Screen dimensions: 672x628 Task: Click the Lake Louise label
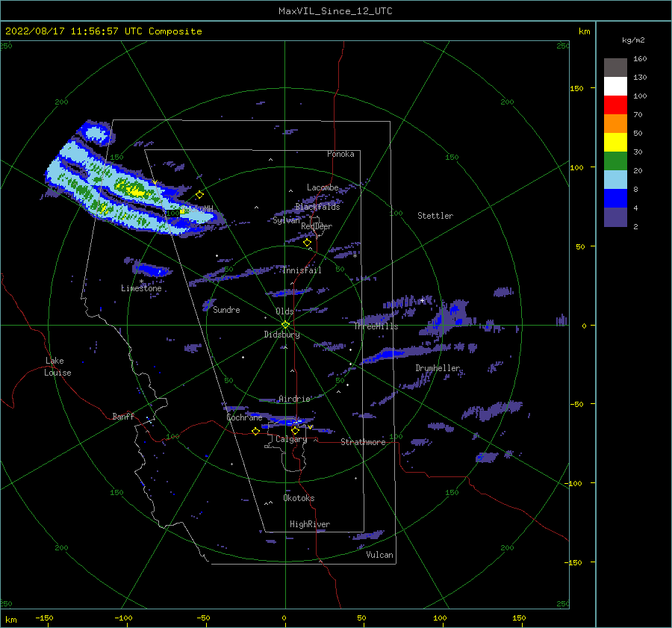point(57,367)
